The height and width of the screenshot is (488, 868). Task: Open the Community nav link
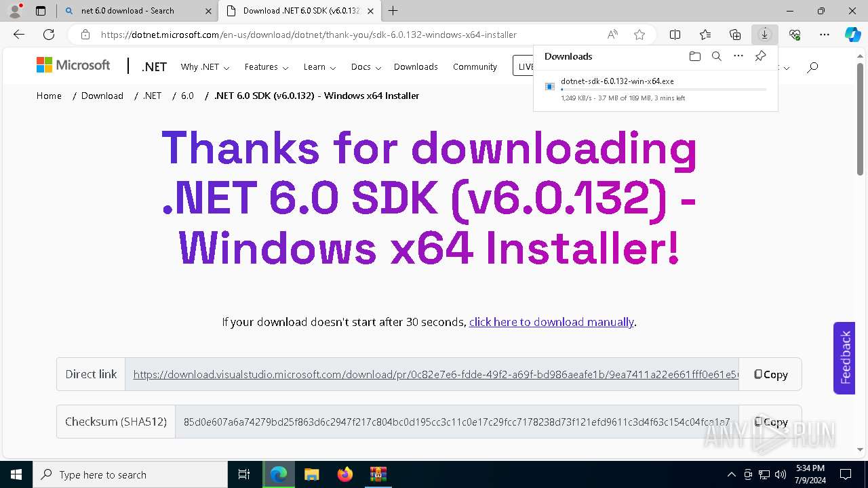pos(475,67)
